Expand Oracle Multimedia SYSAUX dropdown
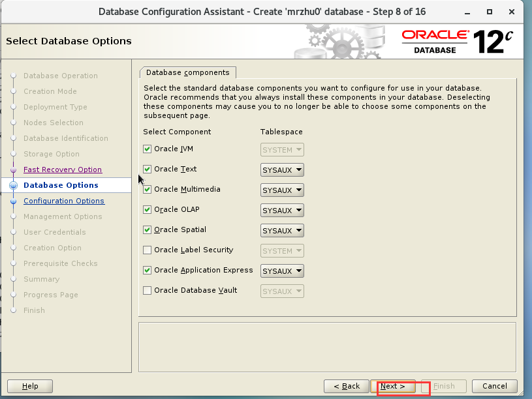This screenshot has height=399, width=532. [x=282, y=190]
